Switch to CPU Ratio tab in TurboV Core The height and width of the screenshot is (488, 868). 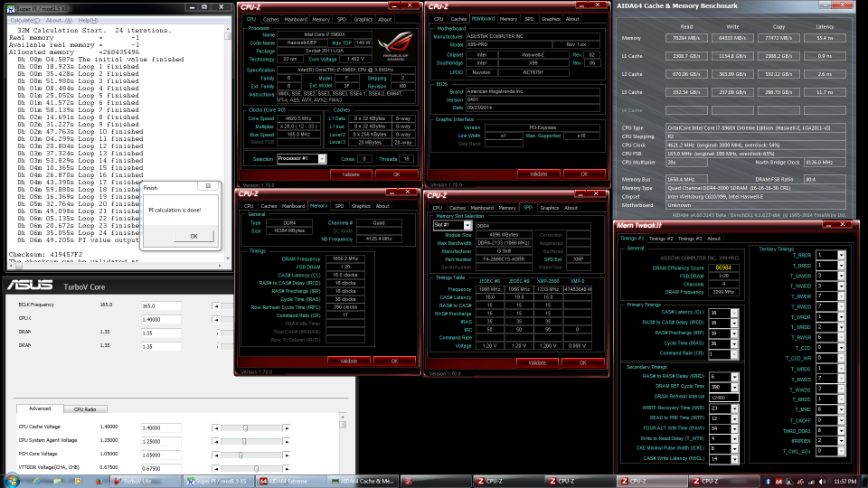tap(85, 408)
